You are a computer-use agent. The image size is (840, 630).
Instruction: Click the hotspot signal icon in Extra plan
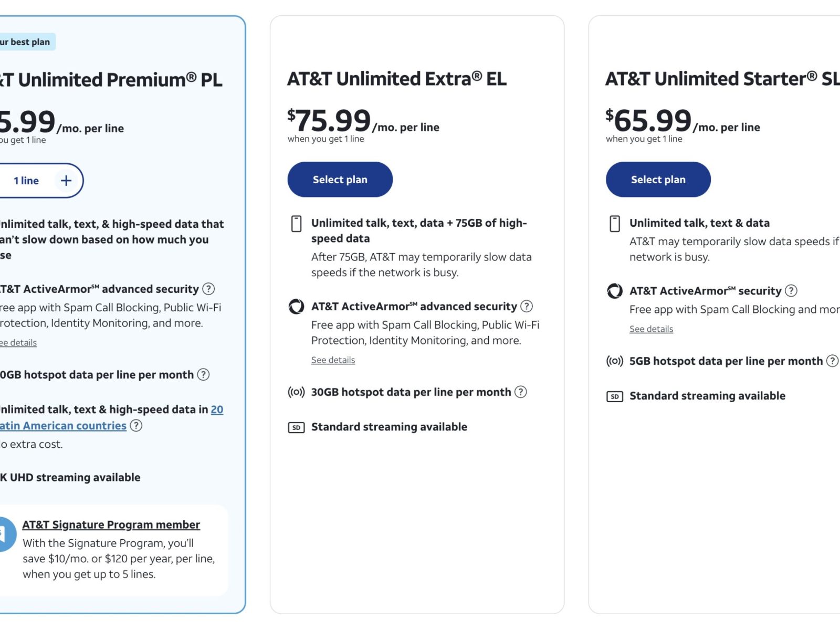click(x=297, y=392)
